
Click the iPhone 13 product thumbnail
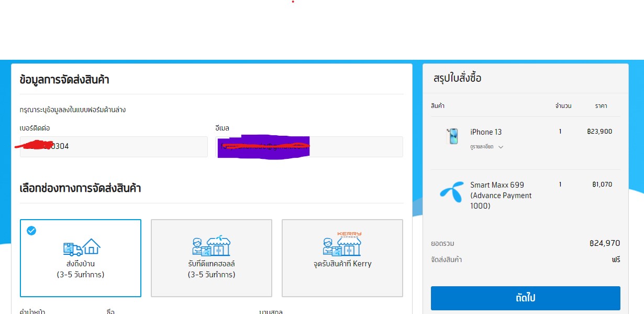[x=452, y=136]
